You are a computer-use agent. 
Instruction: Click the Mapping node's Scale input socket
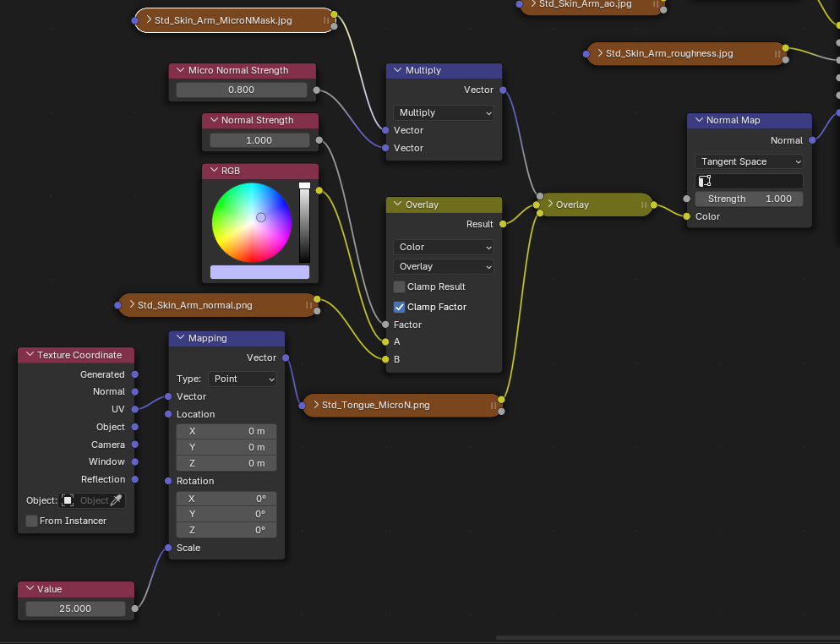point(168,548)
